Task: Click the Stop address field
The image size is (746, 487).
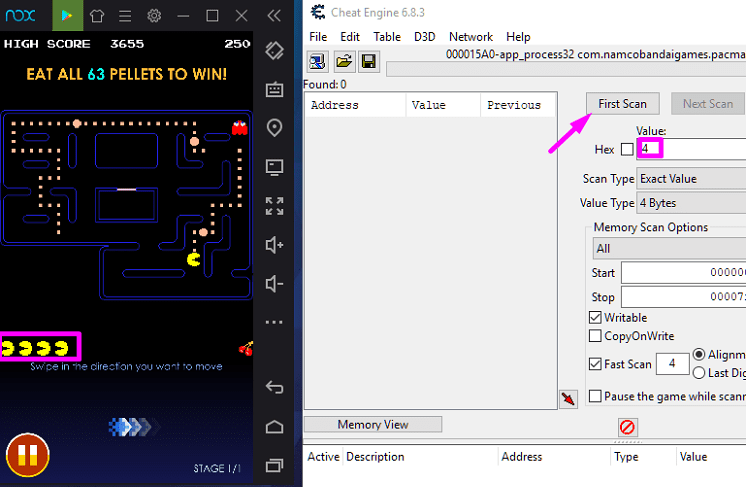Action: coord(684,297)
